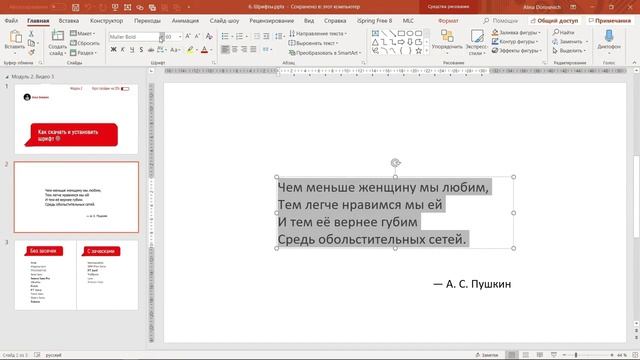Image resolution: width=640 pixels, height=360 pixels.
Task: Save the presentation with floppy disk icon
Action: (76, 7)
